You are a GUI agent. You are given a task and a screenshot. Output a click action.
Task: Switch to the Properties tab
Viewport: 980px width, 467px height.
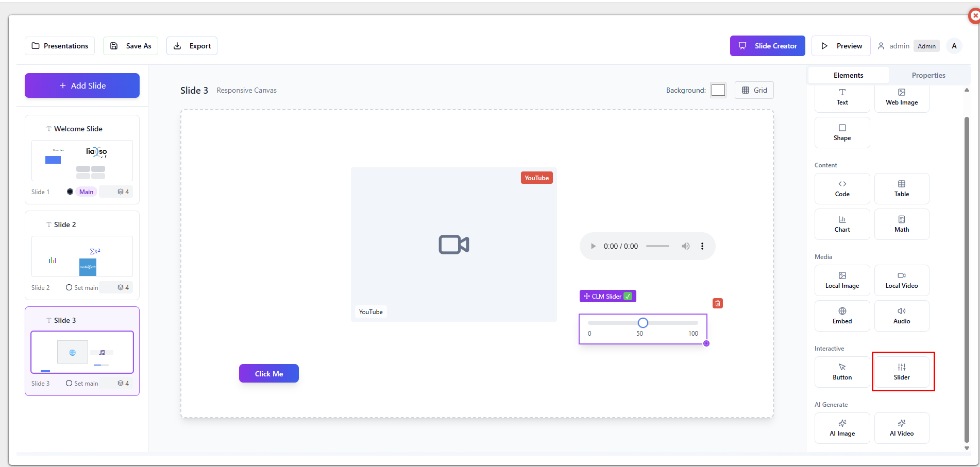(x=928, y=75)
